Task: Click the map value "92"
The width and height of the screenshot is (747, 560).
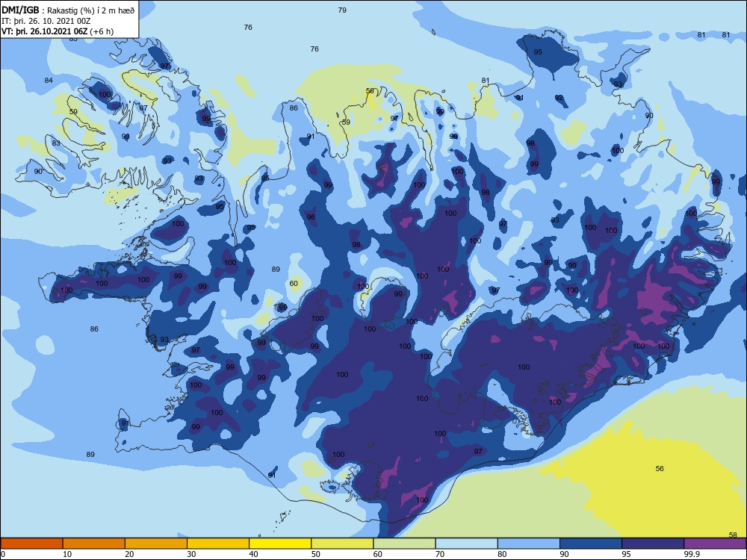Action: (559, 98)
